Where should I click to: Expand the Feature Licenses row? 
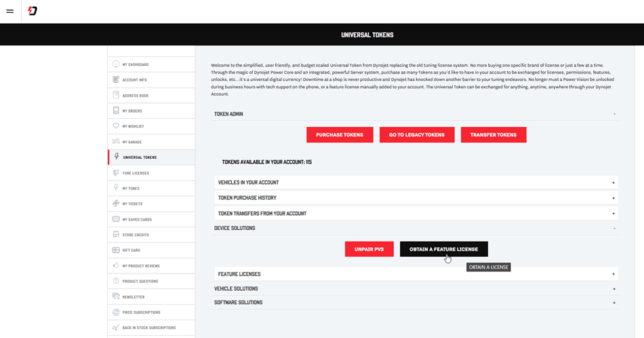(x=416, y=274)
